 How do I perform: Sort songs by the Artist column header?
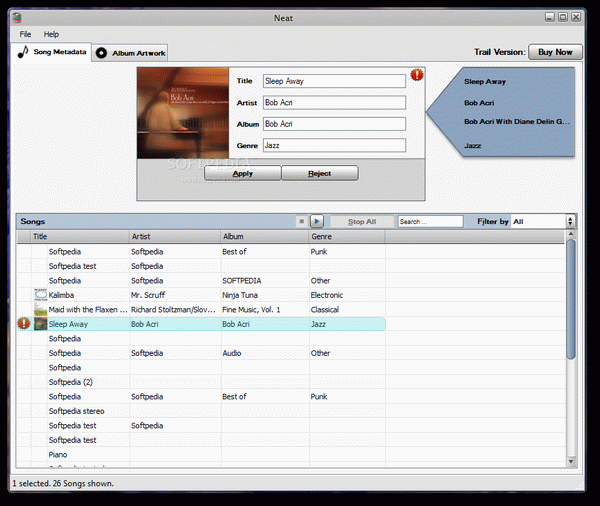click(174, 237)
